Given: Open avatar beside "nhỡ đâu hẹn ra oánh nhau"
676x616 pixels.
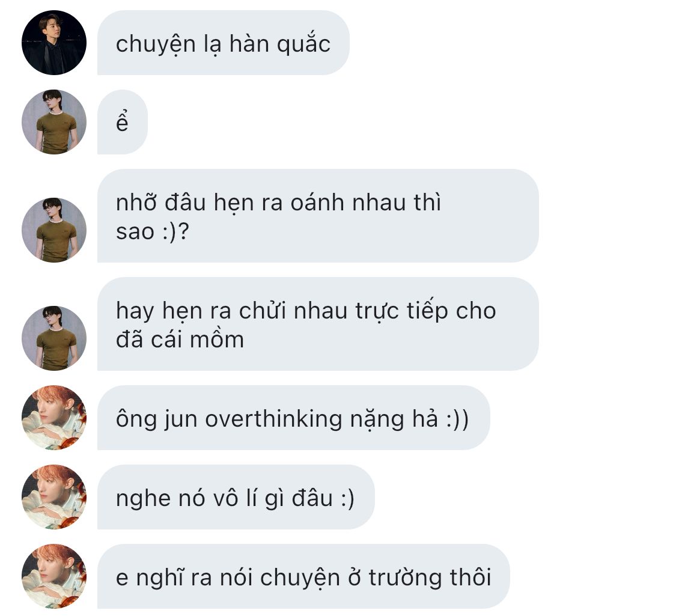Looking at the screenshot, I should [x=54, y=230].
